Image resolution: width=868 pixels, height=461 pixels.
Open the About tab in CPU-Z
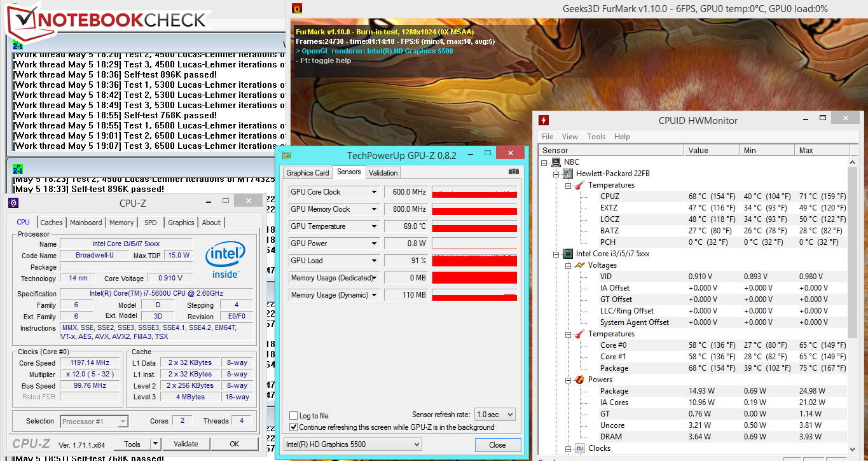[211, 223]
